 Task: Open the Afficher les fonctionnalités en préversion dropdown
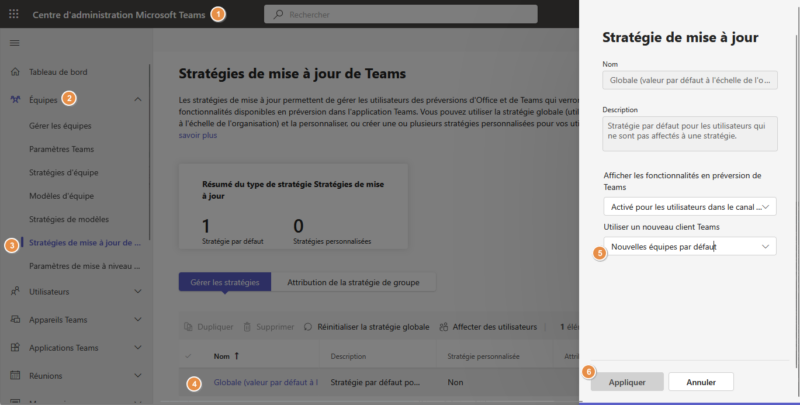[690, 207]
